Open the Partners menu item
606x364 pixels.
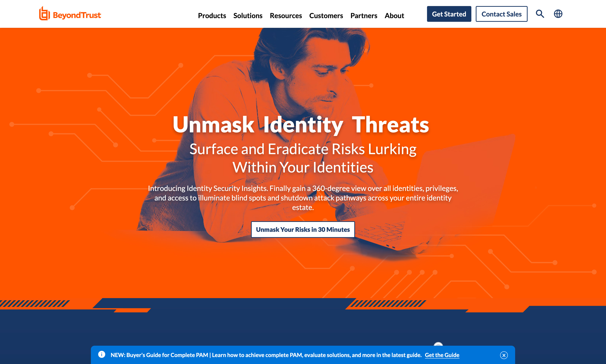coord(364,16)
